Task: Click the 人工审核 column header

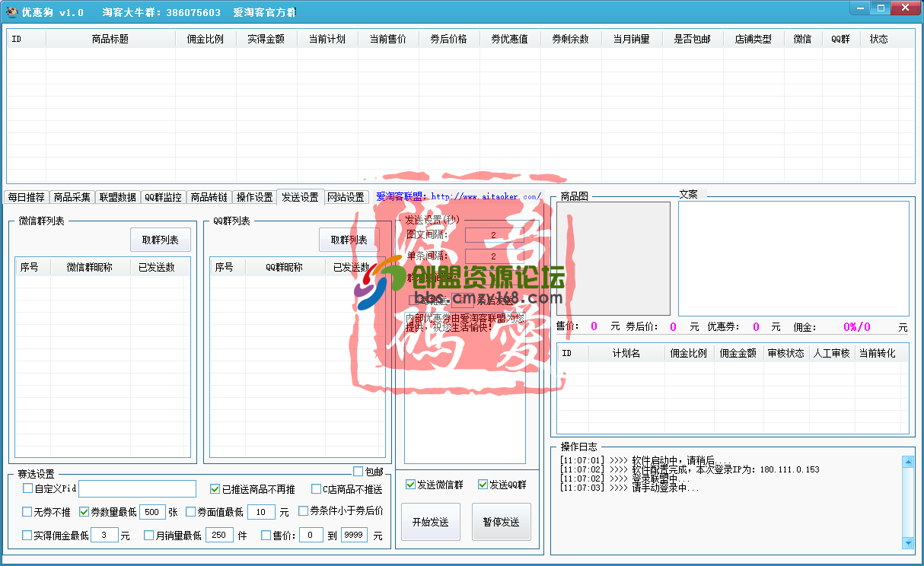Action: (x=832, y=353)
